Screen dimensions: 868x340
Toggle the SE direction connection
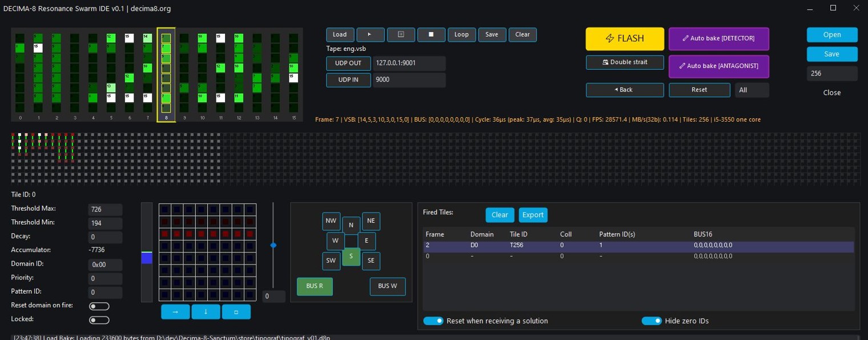[x=371, y=261]
